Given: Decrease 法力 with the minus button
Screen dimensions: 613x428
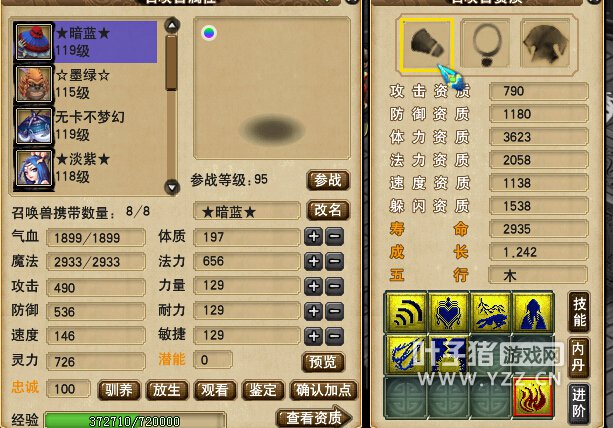Looking at the screenshot, I should pyautogui.click(x=335, y=261).
